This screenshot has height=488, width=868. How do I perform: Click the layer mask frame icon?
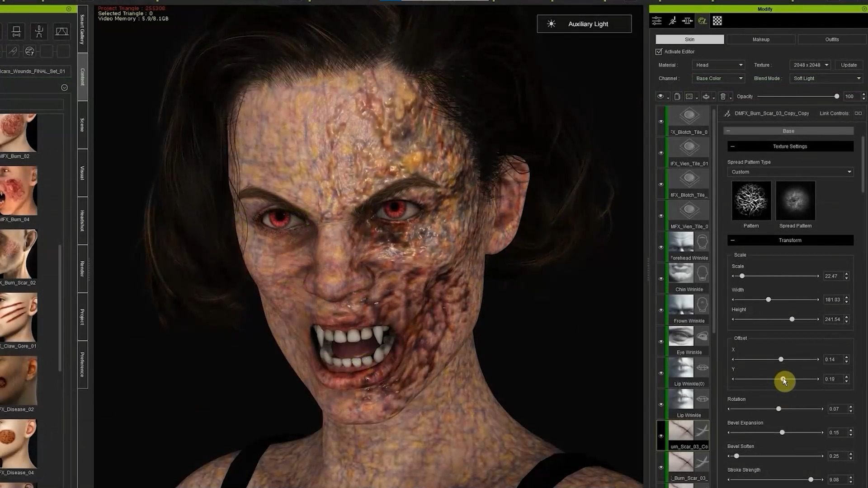[x=689, y=96]
